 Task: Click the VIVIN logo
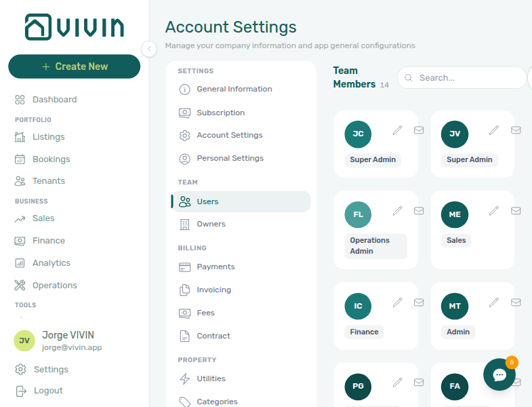[75, 27]
